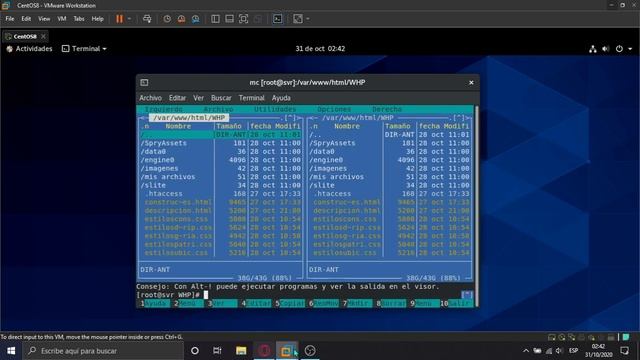Image resolution: width=640 pixels, height=360 pixels.
Task: Open the terminal Ver menu
Action: pos(198,98)
